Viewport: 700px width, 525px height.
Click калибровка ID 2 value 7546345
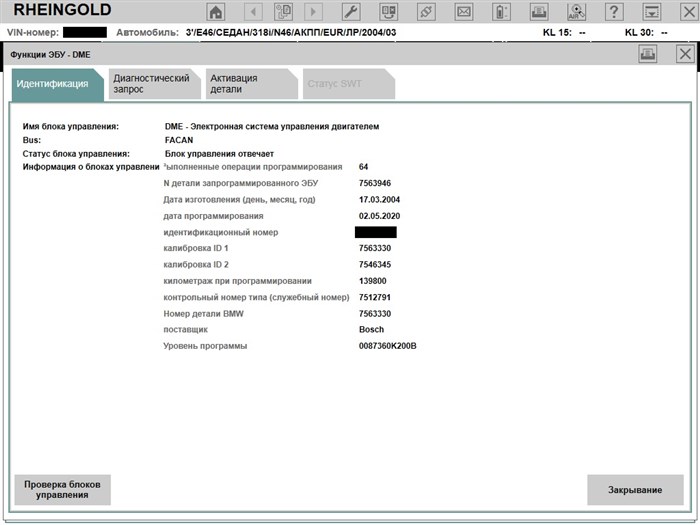point(375,265)
